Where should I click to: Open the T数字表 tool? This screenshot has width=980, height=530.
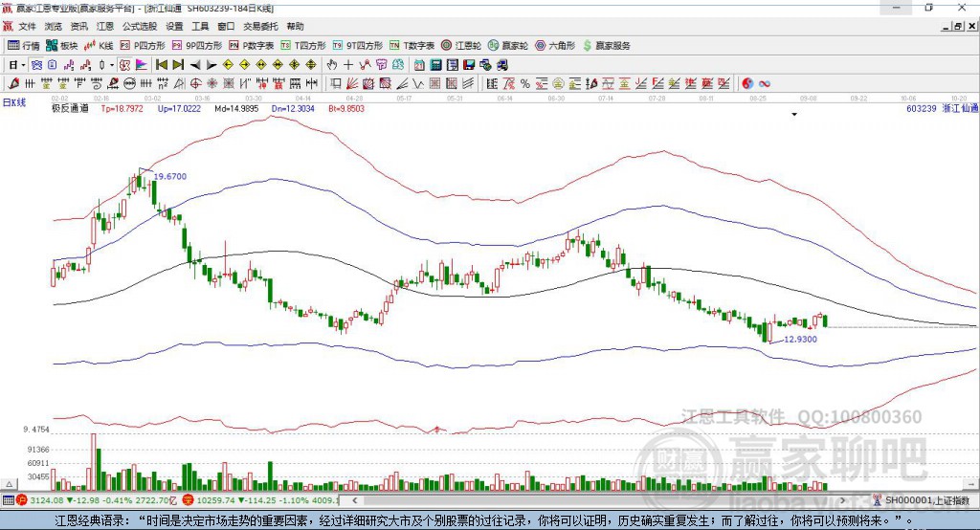[412, 46]
